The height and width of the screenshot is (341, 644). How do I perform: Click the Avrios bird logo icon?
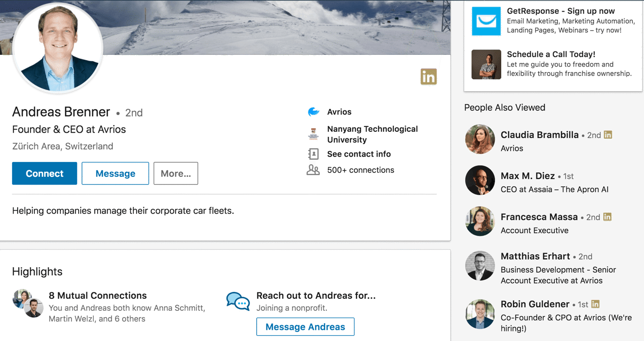pyautogui.click(x=313, y=112)
